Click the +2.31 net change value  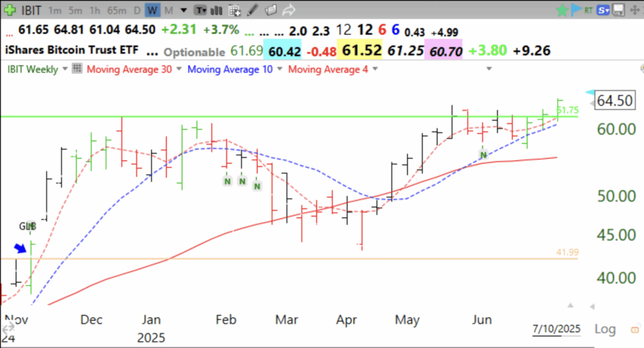click(x=179, y=30)
